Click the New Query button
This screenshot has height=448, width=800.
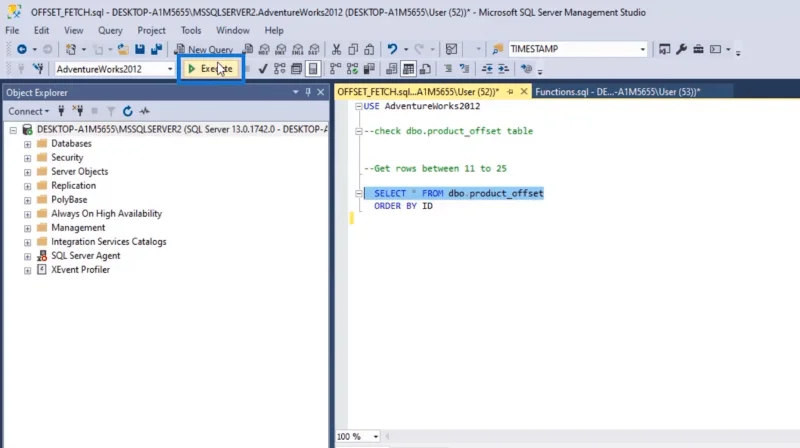(204, 49)
